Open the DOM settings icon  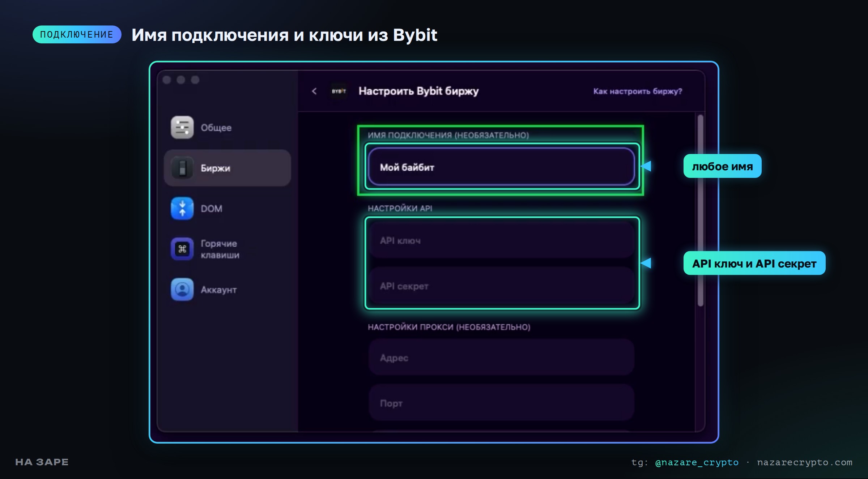tap(182, 209)
